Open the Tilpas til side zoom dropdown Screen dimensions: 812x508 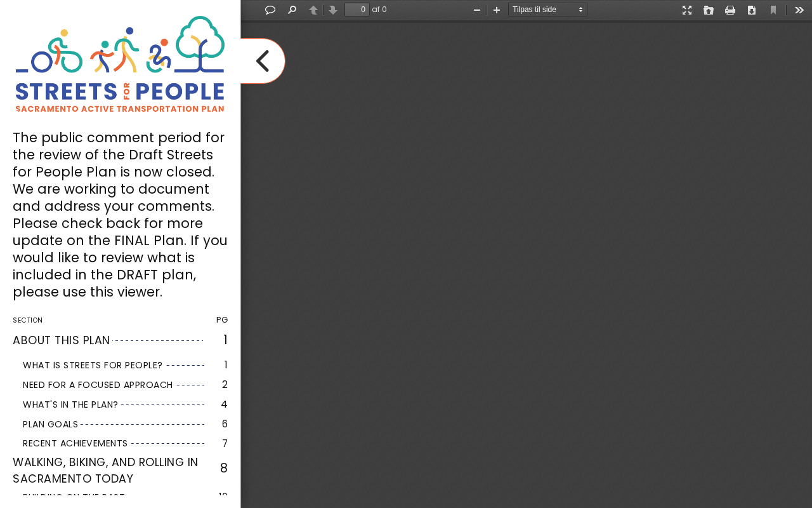pos(547,10)
